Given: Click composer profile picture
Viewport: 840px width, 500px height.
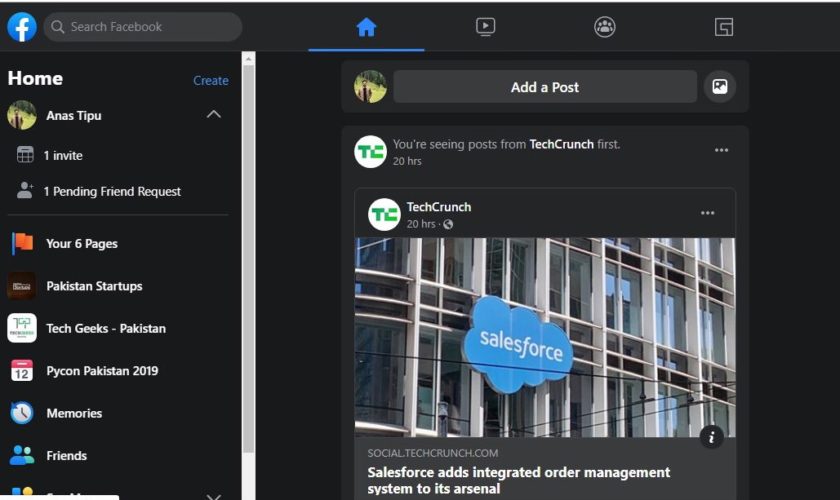Looking at the screenshot, I should [370, 86].
